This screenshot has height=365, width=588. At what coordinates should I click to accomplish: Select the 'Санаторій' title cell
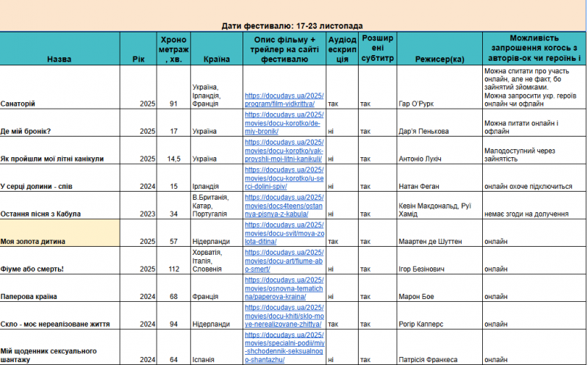click(60, 87)
